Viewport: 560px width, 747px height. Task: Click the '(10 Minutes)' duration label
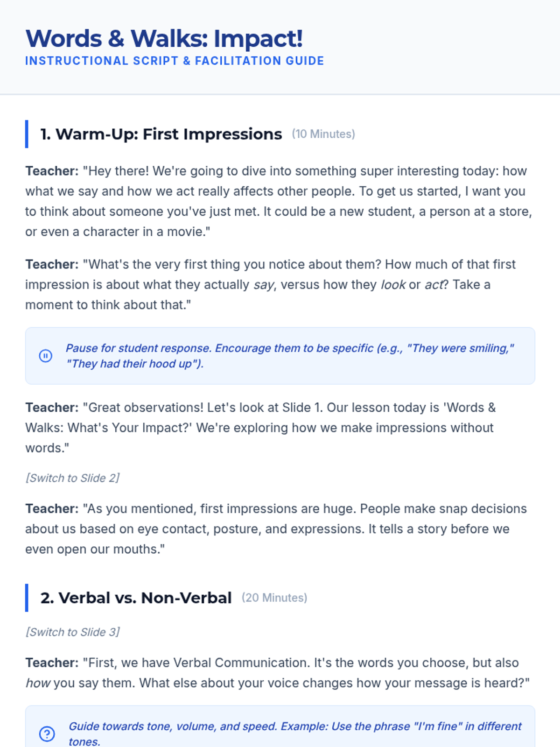pos(323,134)
